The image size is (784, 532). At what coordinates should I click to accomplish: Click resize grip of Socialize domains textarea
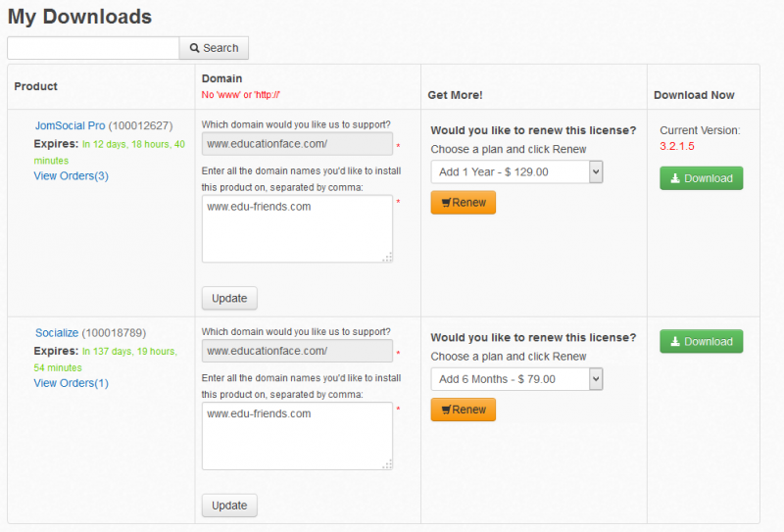pyautogui.click(x=387, y=465)
